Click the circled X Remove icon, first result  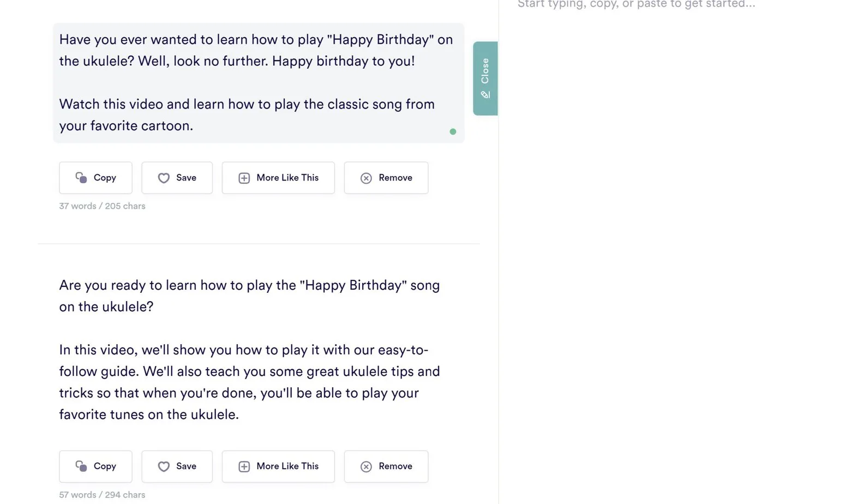point(367,178)
